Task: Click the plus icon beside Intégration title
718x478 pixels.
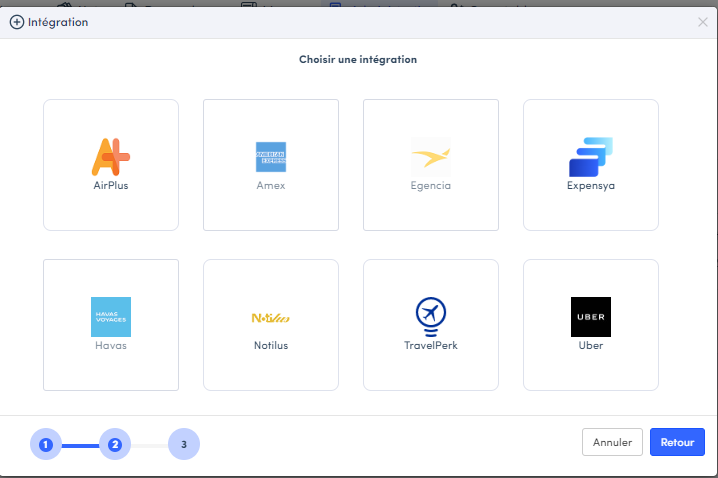Action: pyautogui.click(x=17, y=22)
